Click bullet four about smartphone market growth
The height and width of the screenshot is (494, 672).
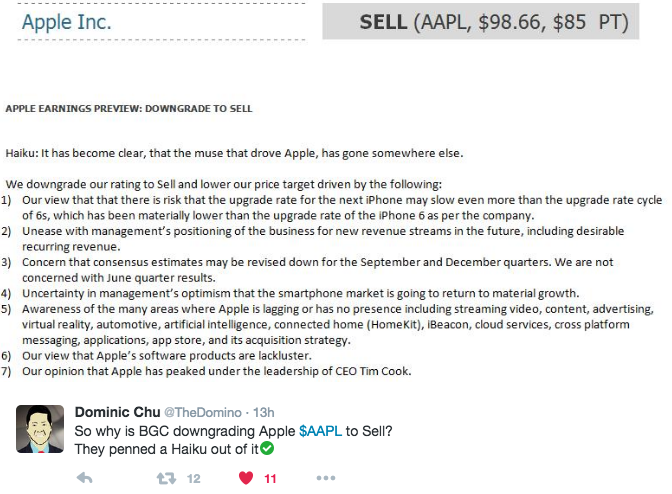[290, 293]
